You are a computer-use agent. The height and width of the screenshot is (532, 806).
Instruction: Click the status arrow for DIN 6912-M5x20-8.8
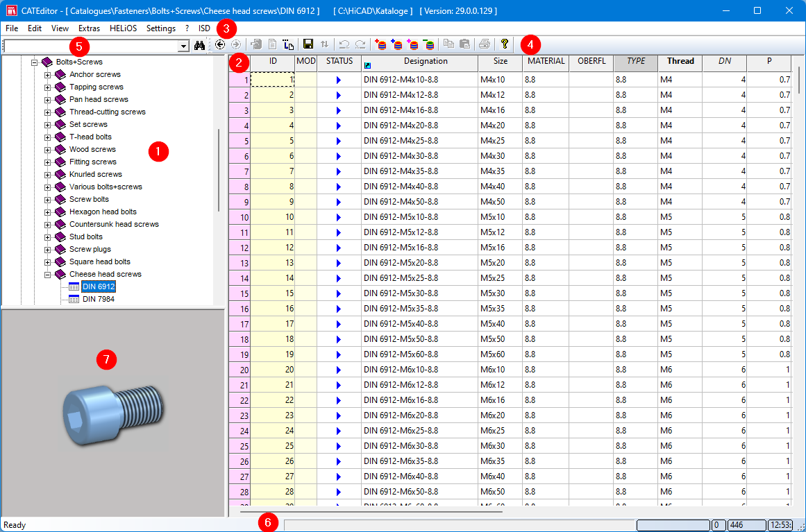[338, 263]
